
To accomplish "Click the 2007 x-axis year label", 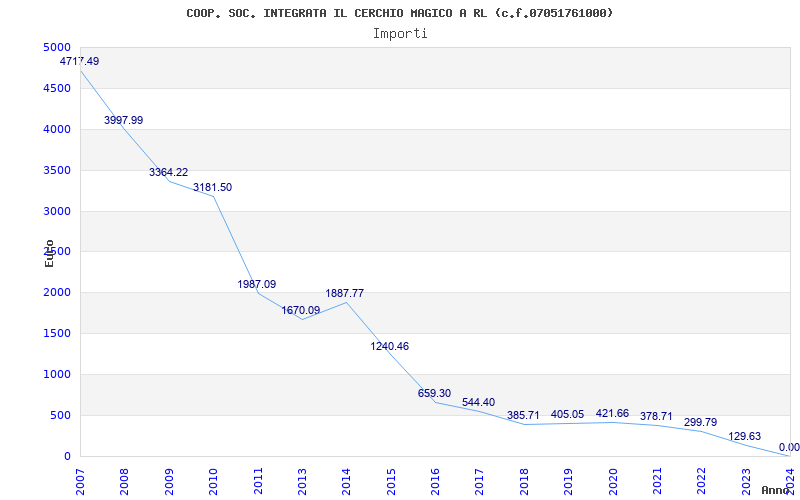I will 80,482.
